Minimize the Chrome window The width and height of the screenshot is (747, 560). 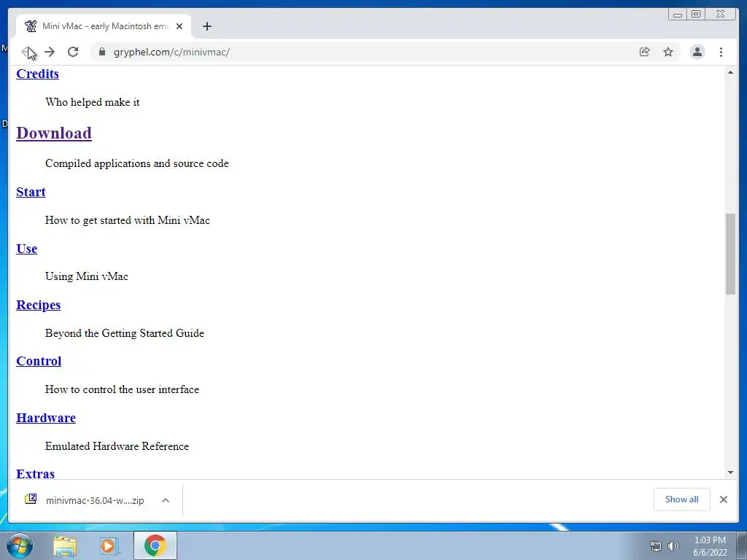pos(678,15)
